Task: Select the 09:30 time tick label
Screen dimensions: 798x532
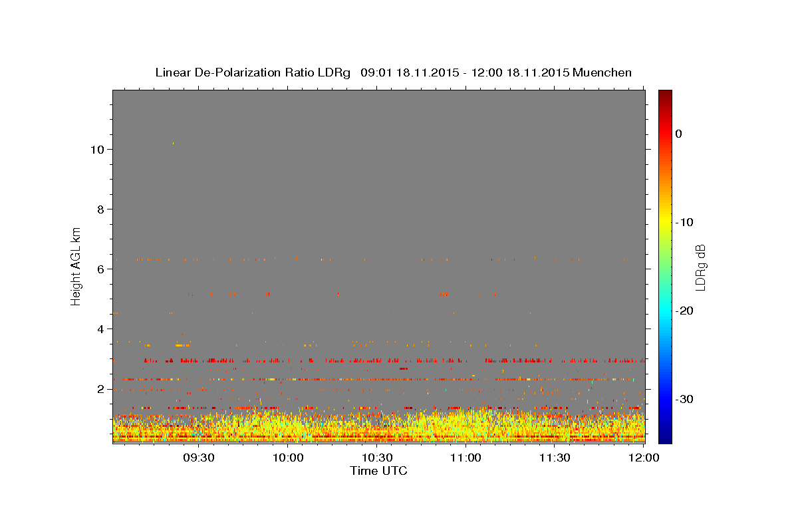Action: tap(199, 458)
